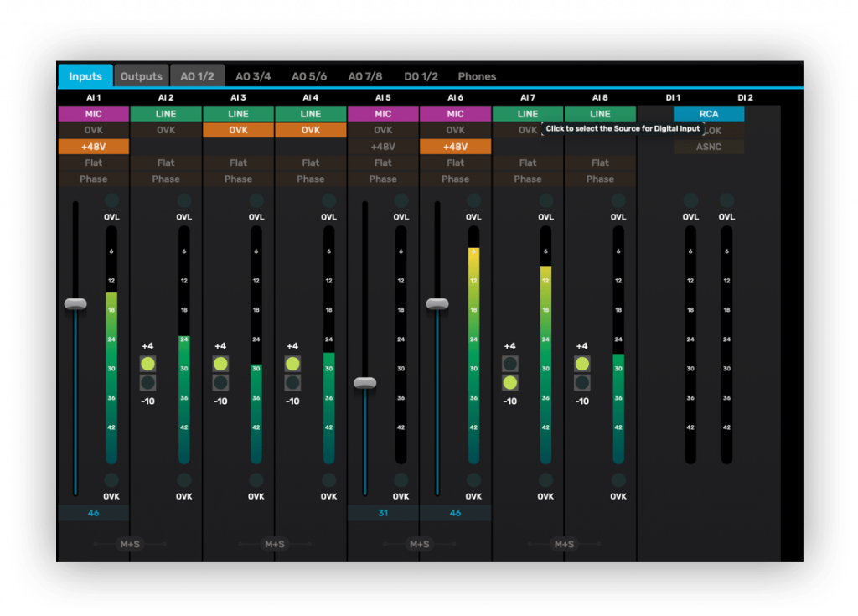Enable Flat on channel AI 4
Viewport: 858px width, 616px height.
311,163
